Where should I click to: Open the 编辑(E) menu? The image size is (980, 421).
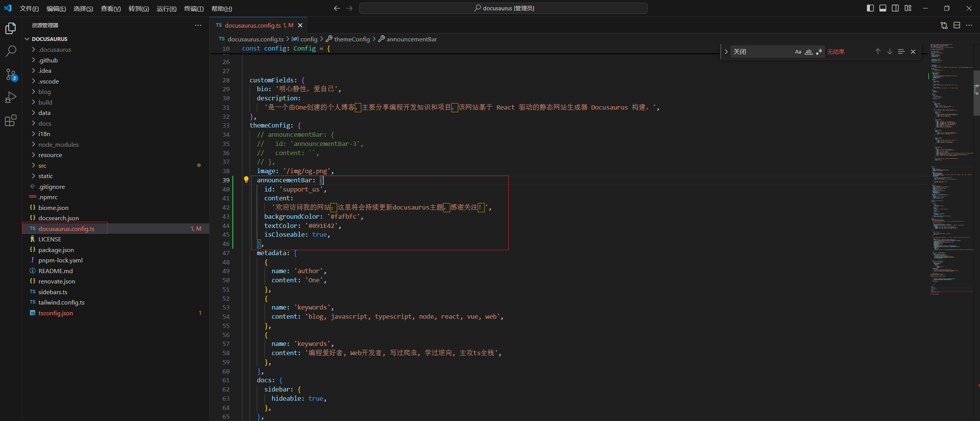click(x=56, y=8)
